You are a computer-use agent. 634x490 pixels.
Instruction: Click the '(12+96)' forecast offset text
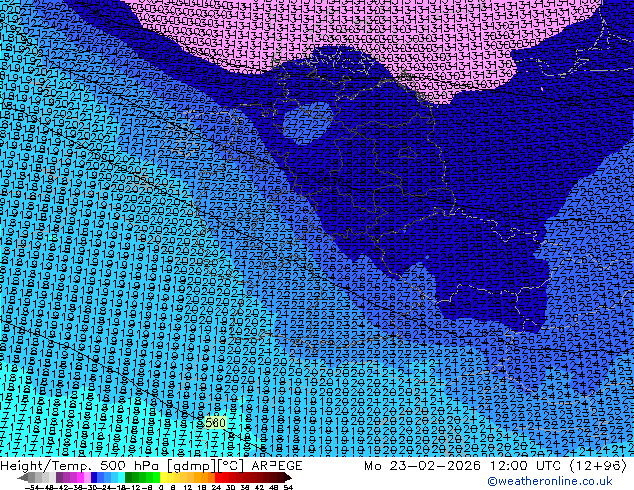click(x=598, y=466)
